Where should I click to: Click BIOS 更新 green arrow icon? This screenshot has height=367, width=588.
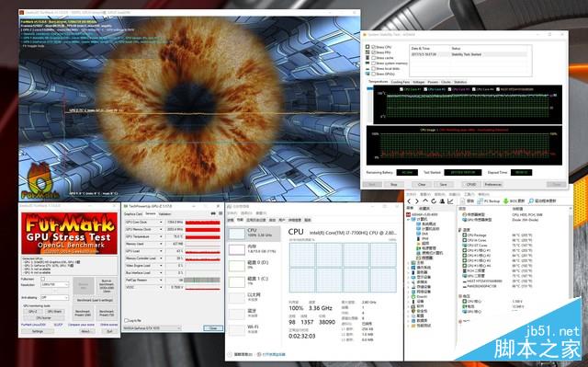click(505, 201)
